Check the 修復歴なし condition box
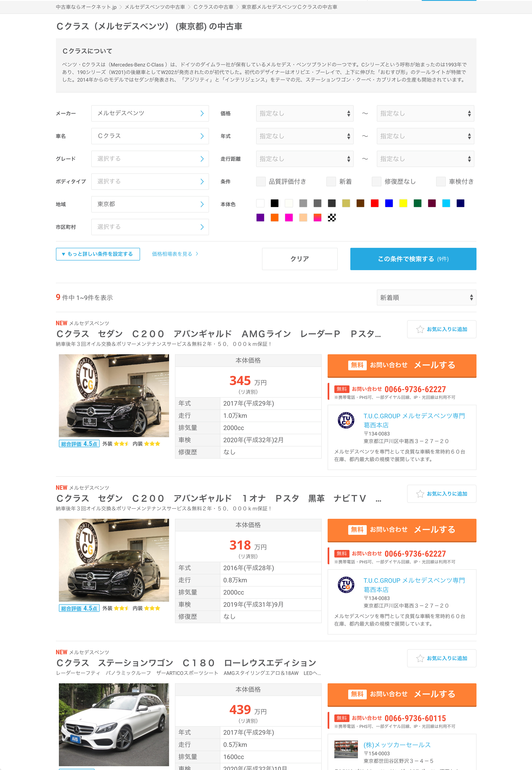The height and width of the screenshot is (770, 532). (x=376, y=181)
